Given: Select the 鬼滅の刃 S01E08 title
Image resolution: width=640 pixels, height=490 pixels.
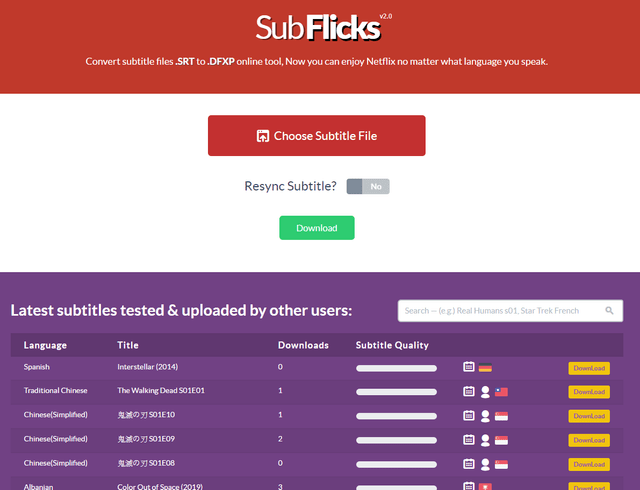Looking at the screenshot, I should pyautogui.click(x=146, y=463).
